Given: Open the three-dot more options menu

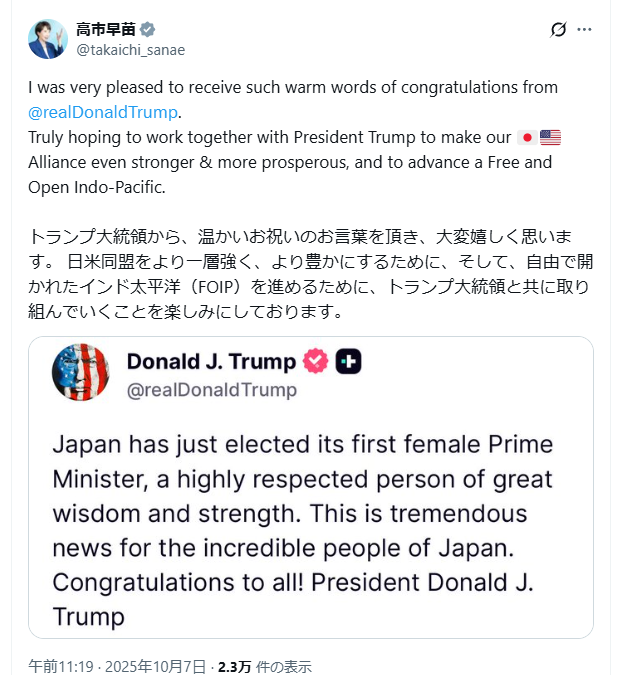Looking at the screenshot, I should click(585, 30).
